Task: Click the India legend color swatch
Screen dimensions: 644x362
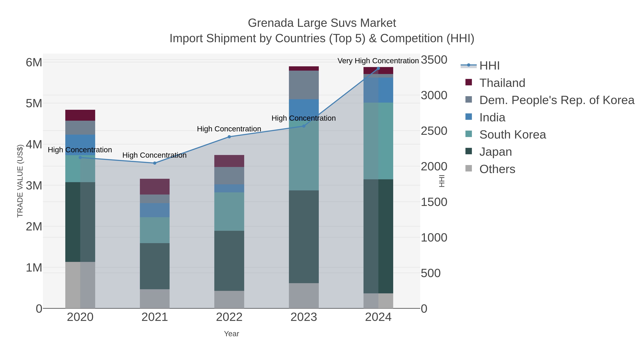Action: coord(469,117)
